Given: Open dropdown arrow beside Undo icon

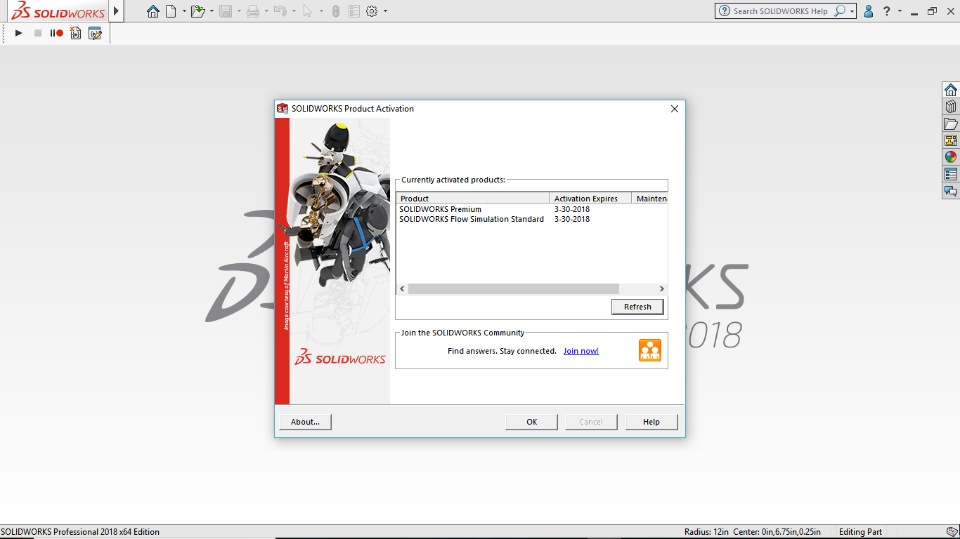Looking at the screenshot, I should coord(294,11).
